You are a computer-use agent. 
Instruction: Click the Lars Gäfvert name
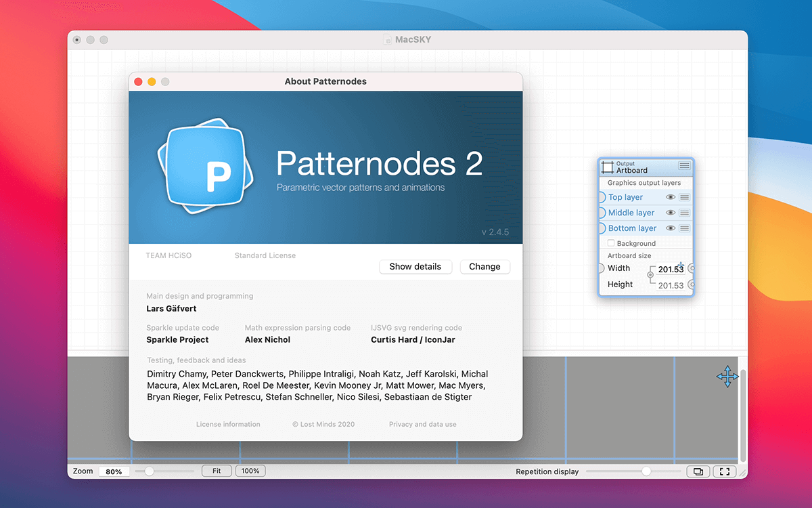tap(172, 309)
